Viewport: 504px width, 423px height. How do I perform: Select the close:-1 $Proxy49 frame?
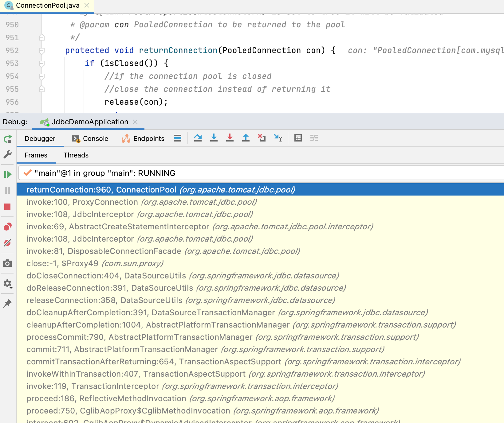[260, 263]
